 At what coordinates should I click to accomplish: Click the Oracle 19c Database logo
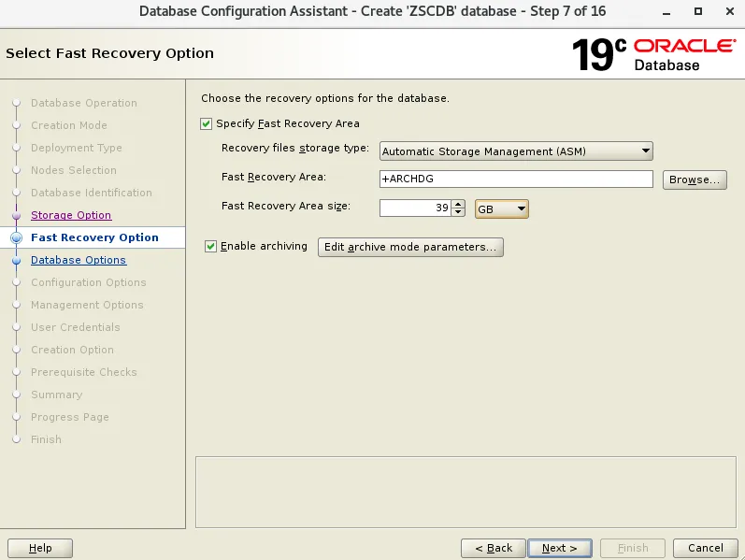653,54
